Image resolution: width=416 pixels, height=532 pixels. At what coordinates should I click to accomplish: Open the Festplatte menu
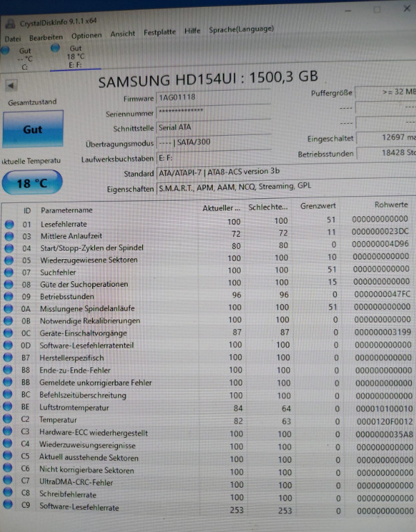pyautogui.click(x=159, y=33)
